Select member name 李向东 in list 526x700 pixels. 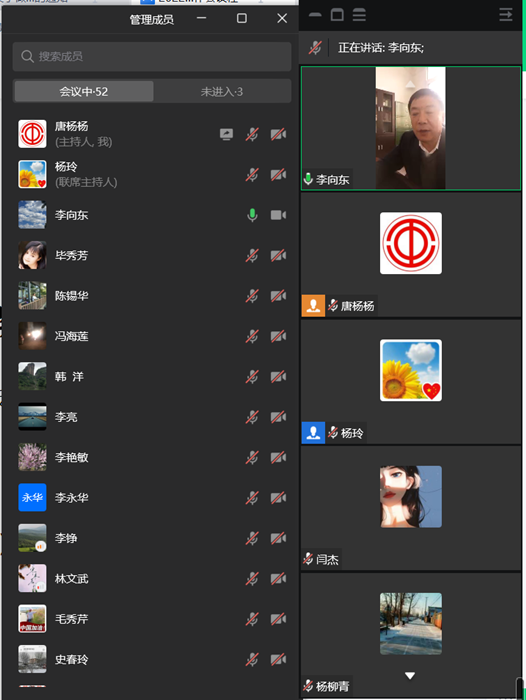click(71, 215)
